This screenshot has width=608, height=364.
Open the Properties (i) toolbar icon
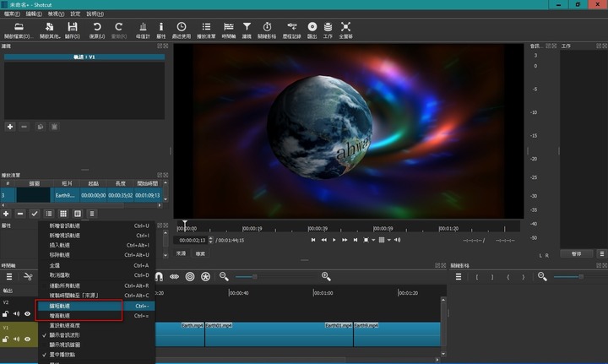pyautogui.click(x=161, y=30)
